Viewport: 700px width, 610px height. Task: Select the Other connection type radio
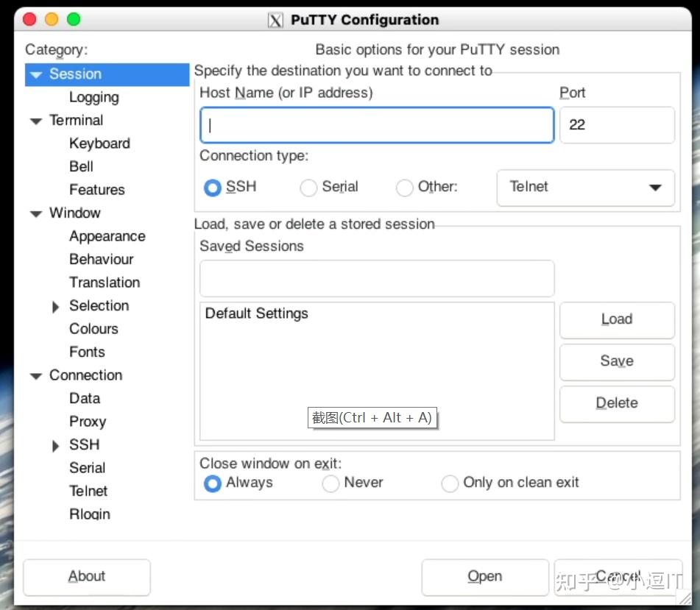(404, 188)
